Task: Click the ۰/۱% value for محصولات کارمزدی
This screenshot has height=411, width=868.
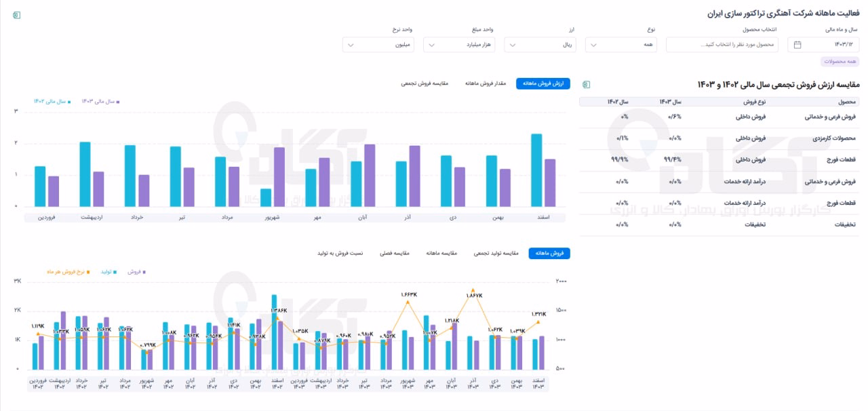Action: click(x=622, y=138)
